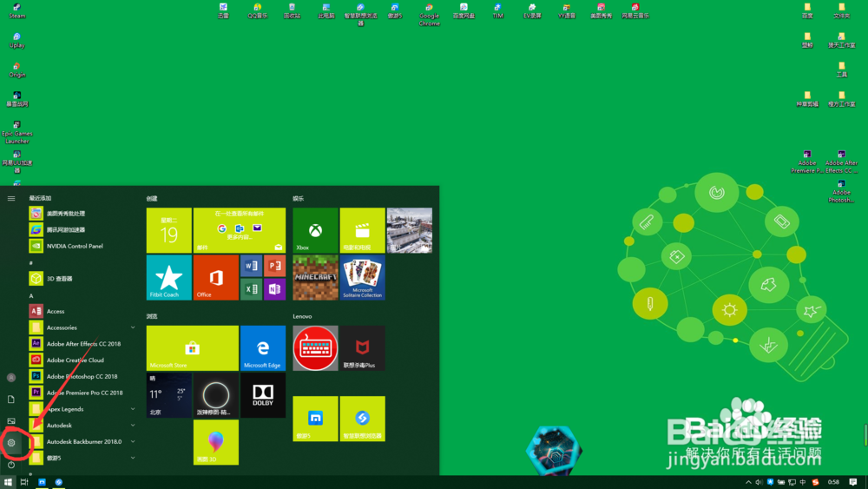Screen dimensions: 868x489
Task: Open the Pictures icon in Start sidebar
Action: (x=11, y=421)
